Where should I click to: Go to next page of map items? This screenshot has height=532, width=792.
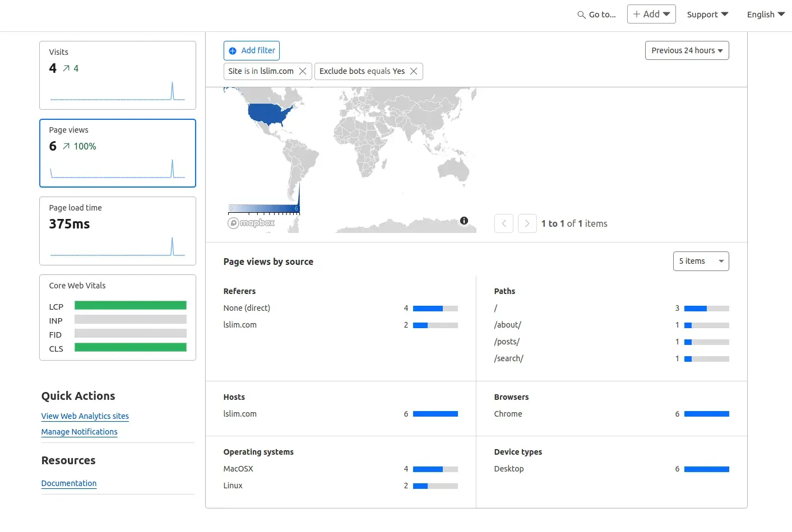pos(527,223)
